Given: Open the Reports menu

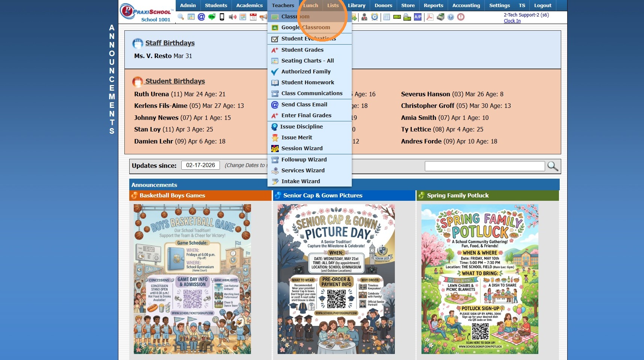Looking at the screenshot, I should [x=433, y=5].
